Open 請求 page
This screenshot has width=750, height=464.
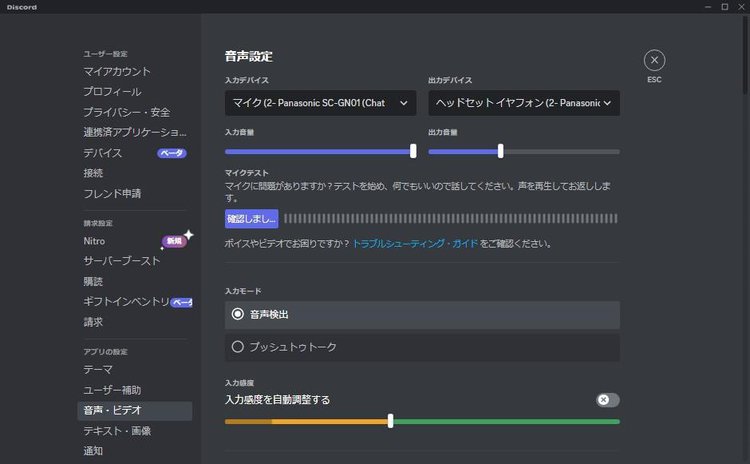93,322
